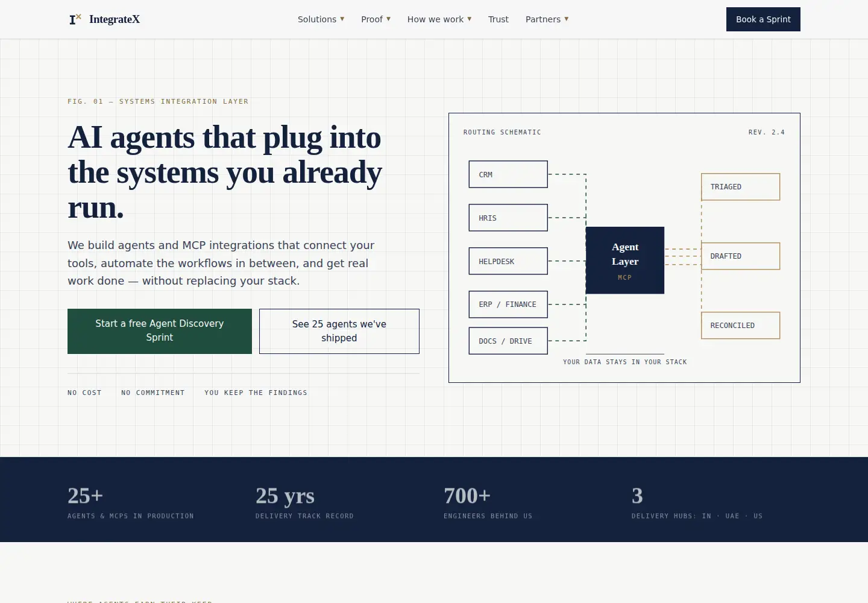See 25 agents we've shipped

click(x=339, y=331)
